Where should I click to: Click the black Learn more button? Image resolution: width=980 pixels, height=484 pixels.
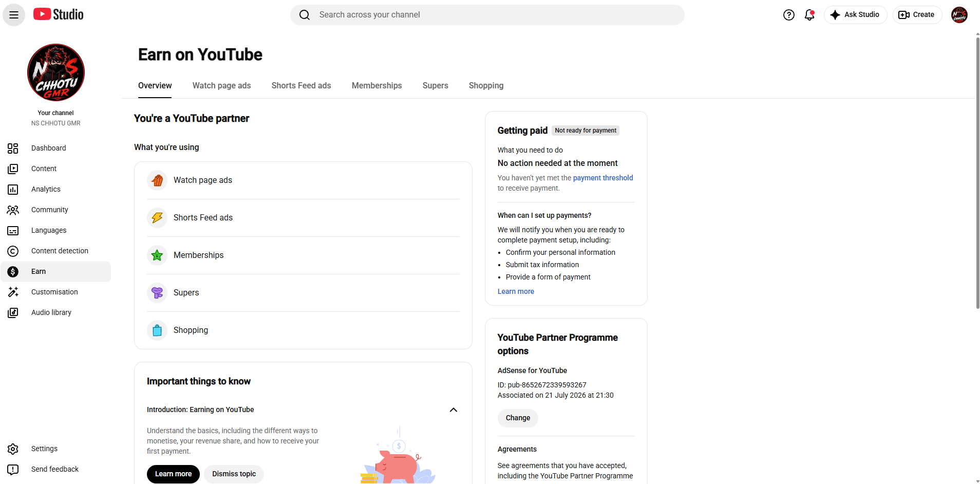pyautogui.click(x=173, y=474)
